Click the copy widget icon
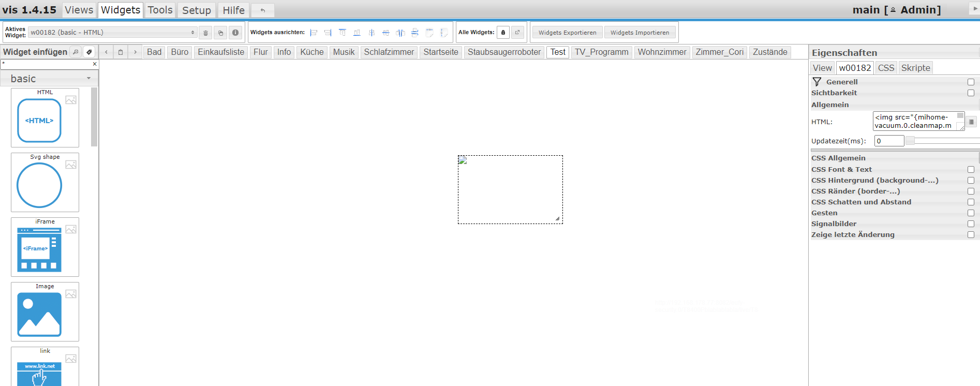This screenshot has width=980, height=386. (x=220, y=33)
